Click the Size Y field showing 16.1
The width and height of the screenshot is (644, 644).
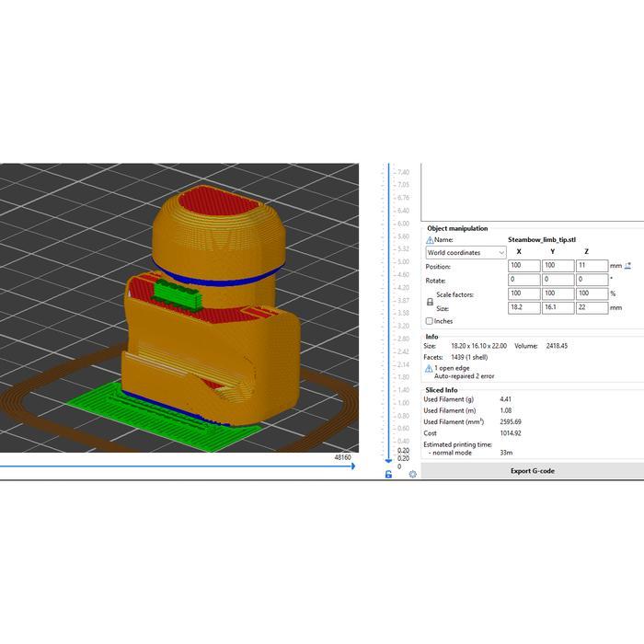pos(558,308)
